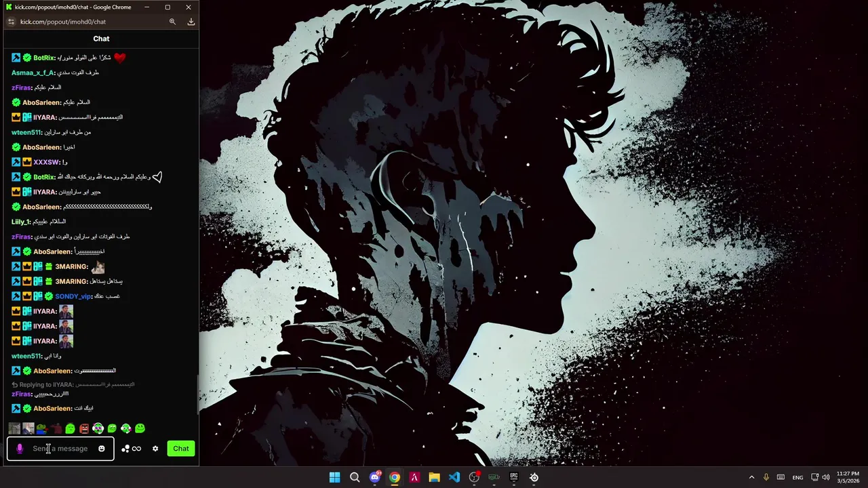Click the Replying to IIYARA reference line
868x488 pixels.
[x=73, y=384]
